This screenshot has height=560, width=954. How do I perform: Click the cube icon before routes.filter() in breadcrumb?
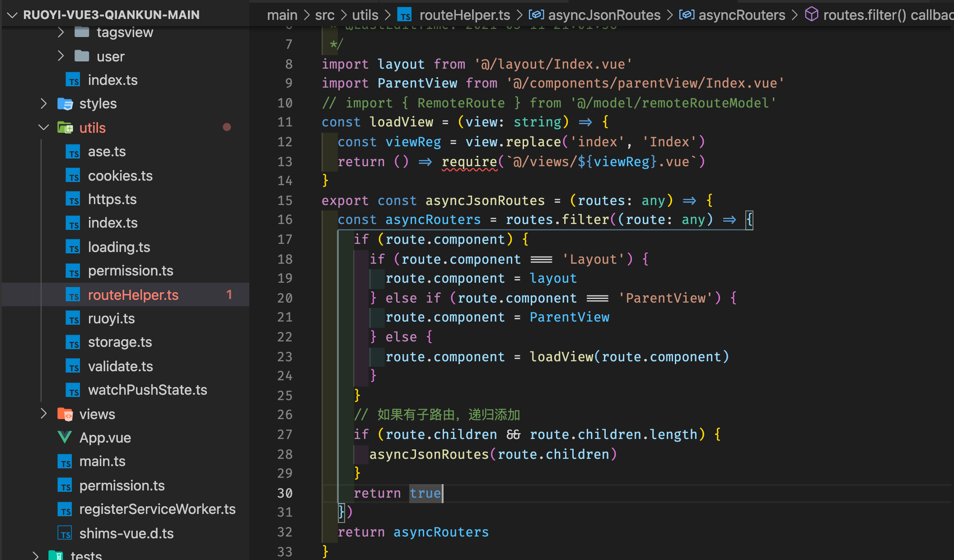coord(811,15)
